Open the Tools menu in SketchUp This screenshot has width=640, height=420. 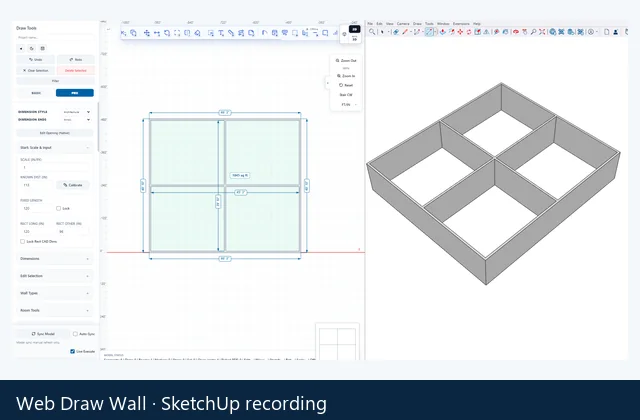[429, 24]
